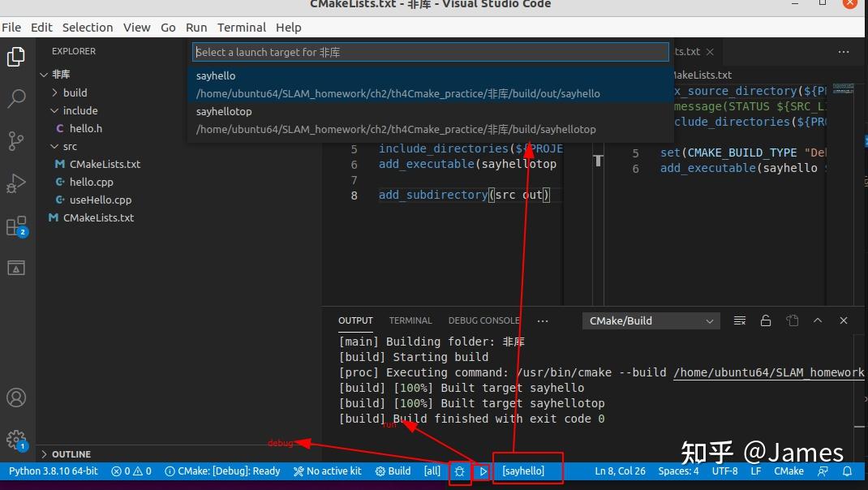Switch to the OUTPUT panel tab
Image resolution: width=868 pixels, height=490 pixels.
coord(355,320)
